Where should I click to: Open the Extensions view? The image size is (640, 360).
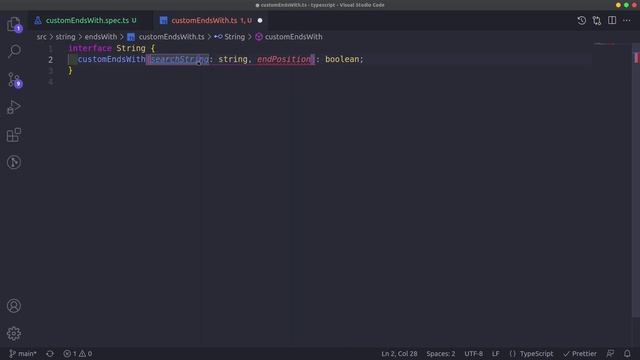click(14, 135)
